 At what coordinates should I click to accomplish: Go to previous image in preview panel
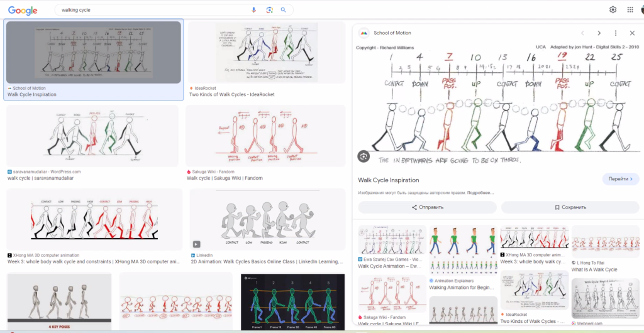(x=582, y=33)
